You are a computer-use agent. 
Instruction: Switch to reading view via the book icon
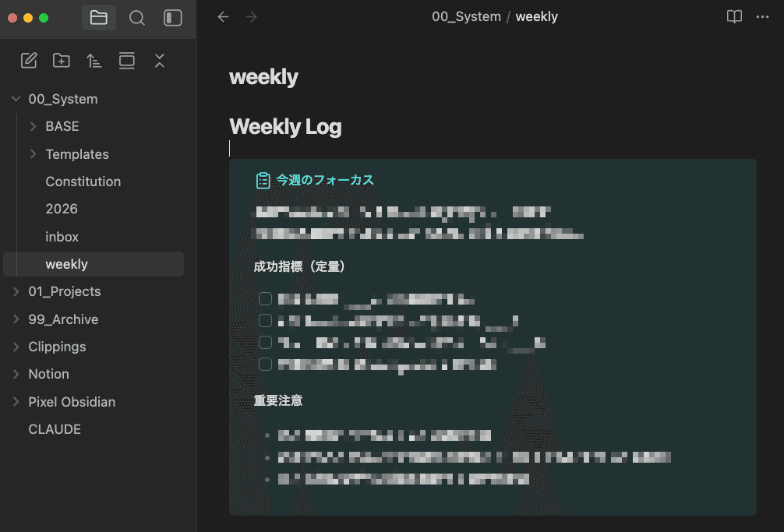[734, 17]
